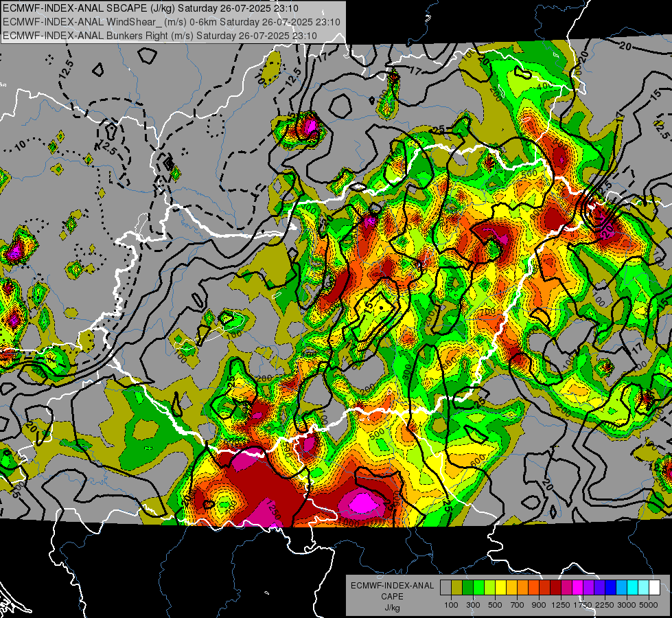The height and width of the screenshot is (618, 672).
Task: Select the bright green legend swatch
Action: [x=478, y=588]
